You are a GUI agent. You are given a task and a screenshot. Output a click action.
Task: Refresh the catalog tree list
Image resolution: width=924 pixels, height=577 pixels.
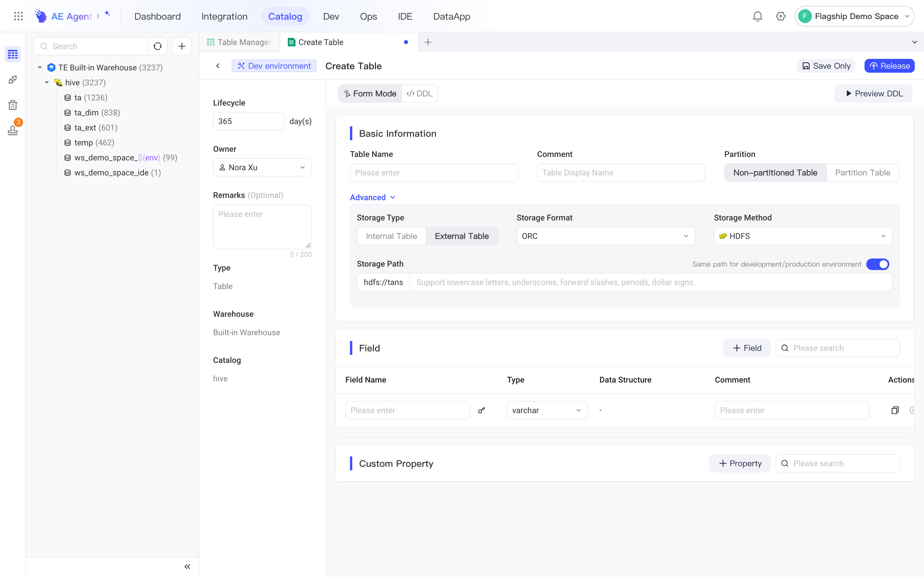[x=158, y=46]
